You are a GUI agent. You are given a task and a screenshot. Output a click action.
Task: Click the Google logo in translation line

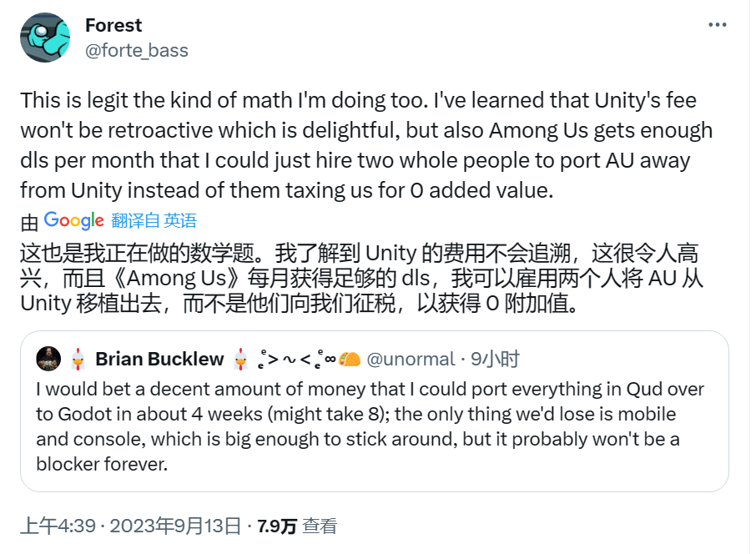click(x=73, y=221)
